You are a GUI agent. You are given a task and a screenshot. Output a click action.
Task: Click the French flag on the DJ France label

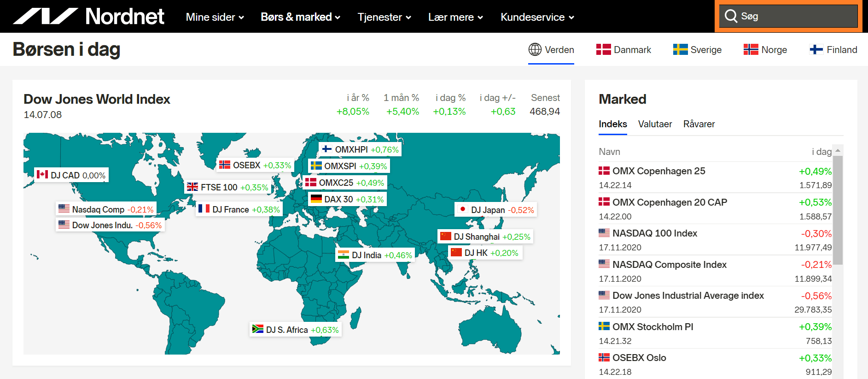(204, 208)
